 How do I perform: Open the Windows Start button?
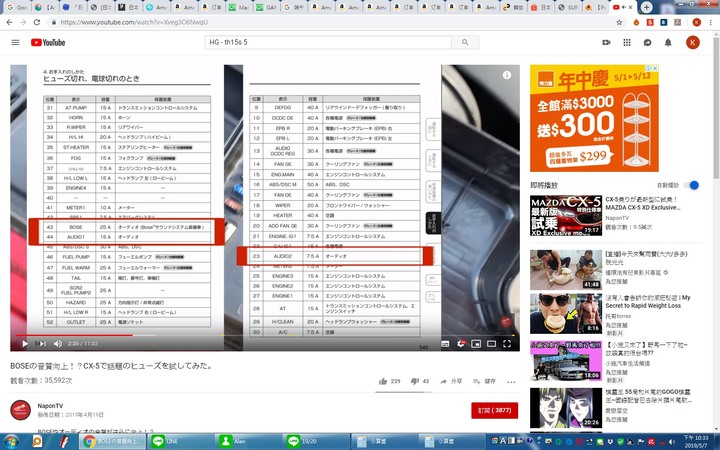11,442
